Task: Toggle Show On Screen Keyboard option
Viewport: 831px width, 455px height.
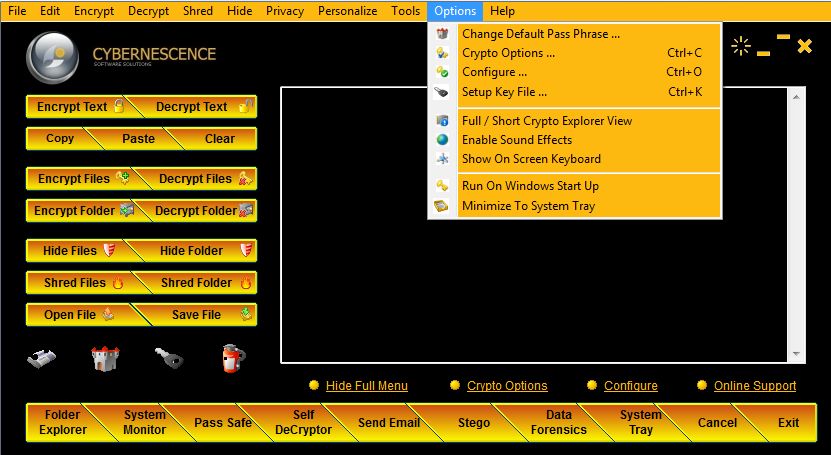Action: [x=574, y=159]
